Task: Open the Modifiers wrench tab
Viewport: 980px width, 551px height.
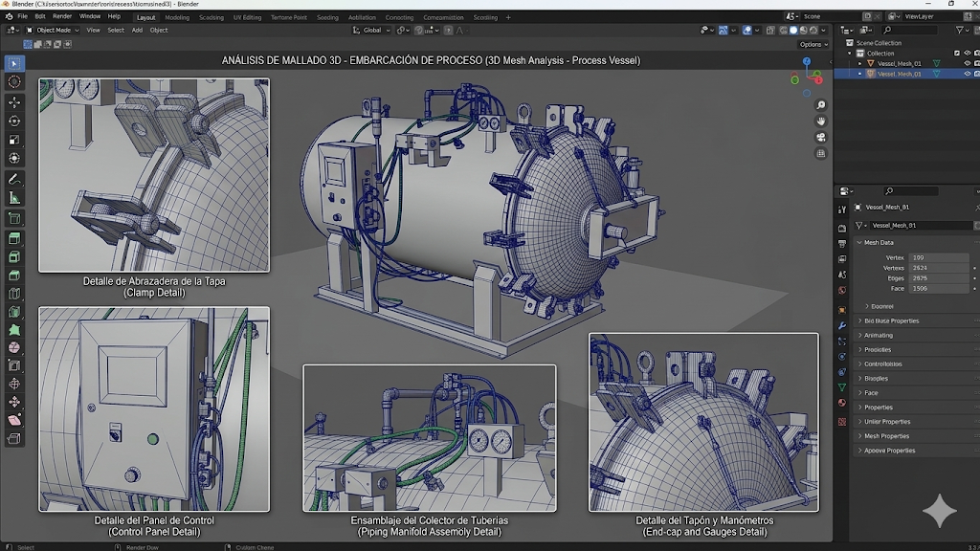Action: click(842, 325)
